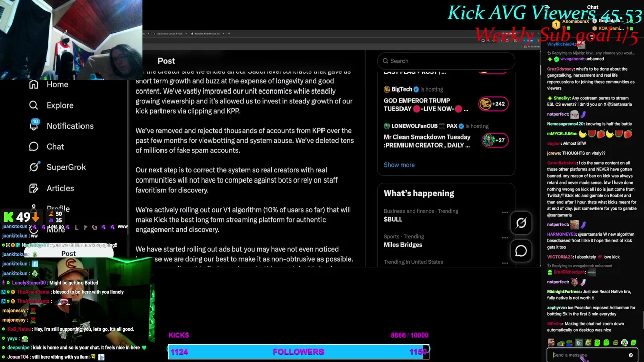Open the Notifications bell icon
The height and width of the screenshot is (362, 644).
tap(34, 126)
